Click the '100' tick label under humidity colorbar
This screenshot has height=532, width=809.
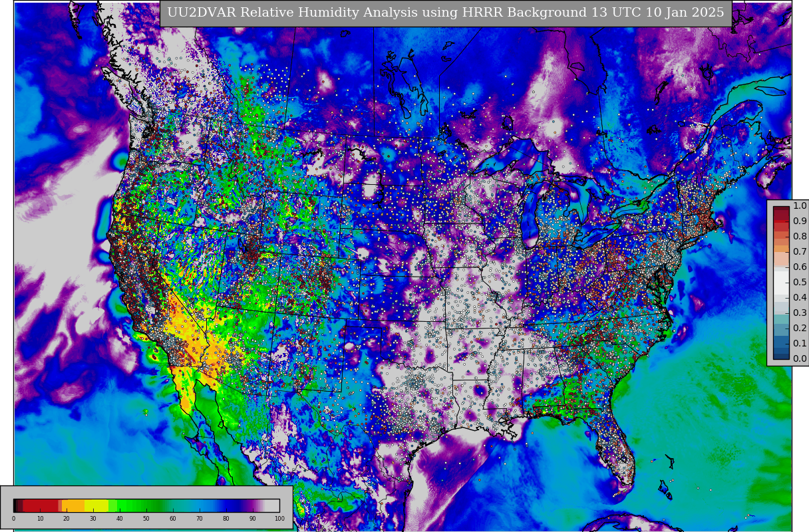pyautogui.click(x=279, y=518)
